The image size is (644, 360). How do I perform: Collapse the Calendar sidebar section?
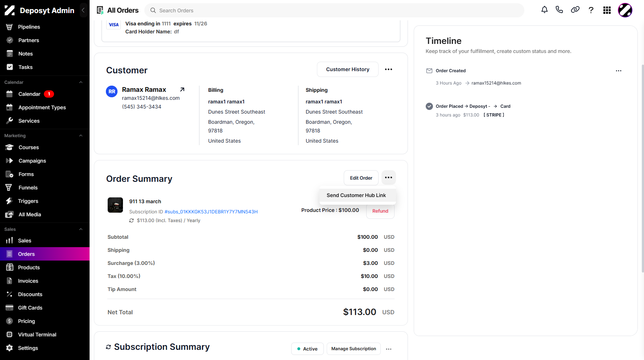pos(81,82)
